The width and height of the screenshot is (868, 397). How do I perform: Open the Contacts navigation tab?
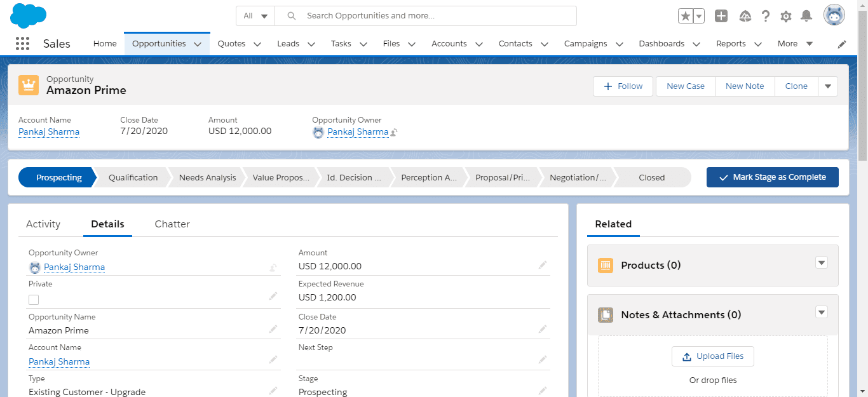[515, 44]
